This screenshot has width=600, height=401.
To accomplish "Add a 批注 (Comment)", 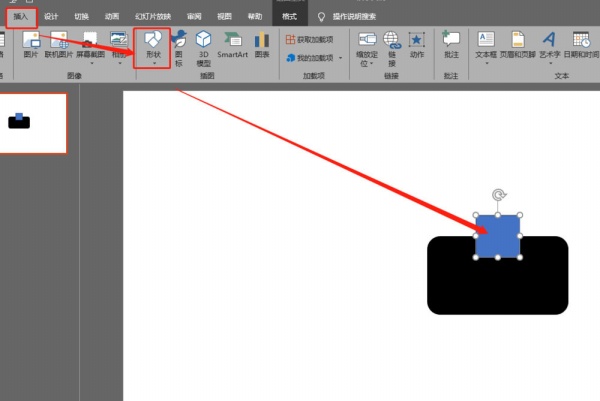I will click(x=451, y=45).
